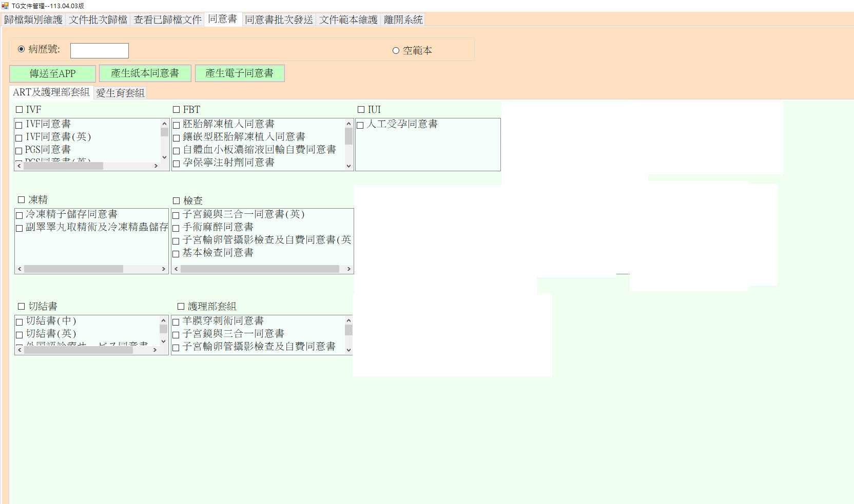
Task: Click IVF list scroll-up arrow
Action: point(164,124)
